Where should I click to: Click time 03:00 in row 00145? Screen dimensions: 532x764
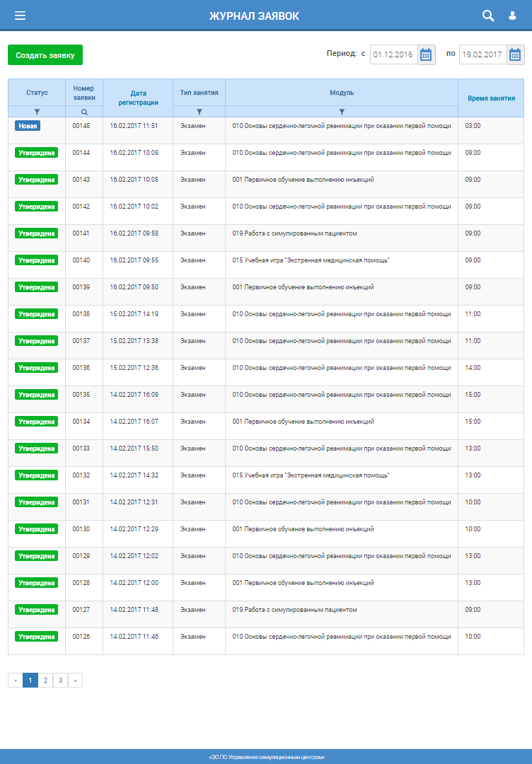click(473, 126)
